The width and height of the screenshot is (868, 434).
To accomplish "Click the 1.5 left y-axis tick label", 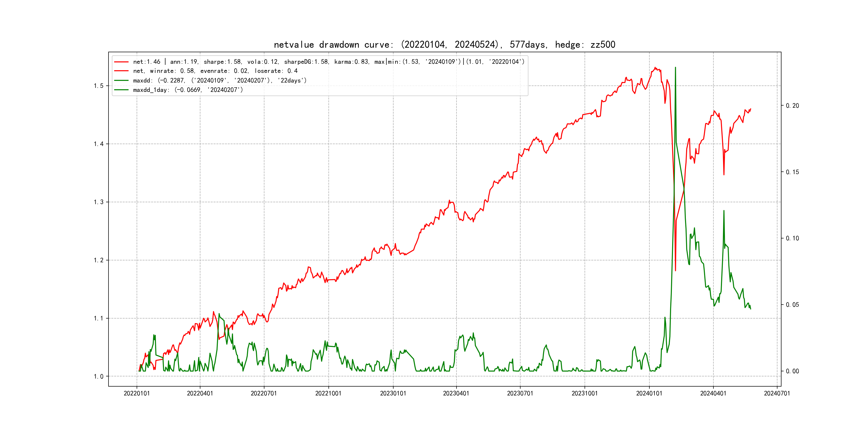I will pos(98,86).
